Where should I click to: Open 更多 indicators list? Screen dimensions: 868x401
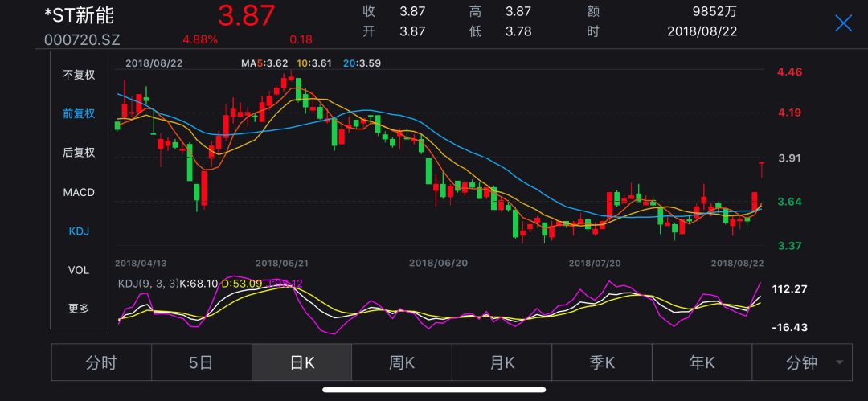click(79, 309)
